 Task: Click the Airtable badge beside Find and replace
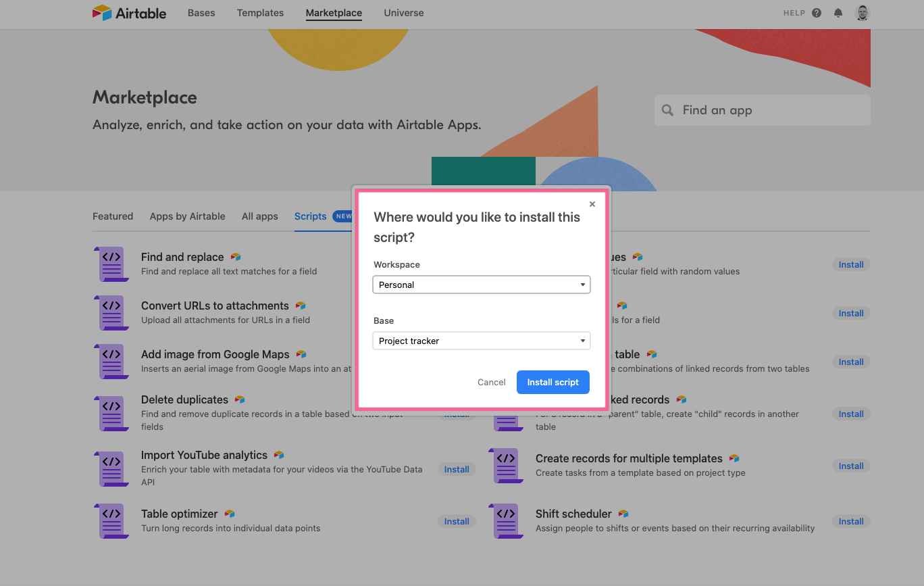pyautogui.click(x=236, y=257)
